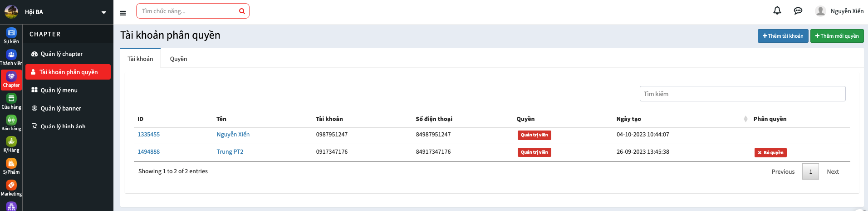868x211 pixels.
Task: Select the S/Phẩm sidebar icon
Action: [x=11, y=166]
